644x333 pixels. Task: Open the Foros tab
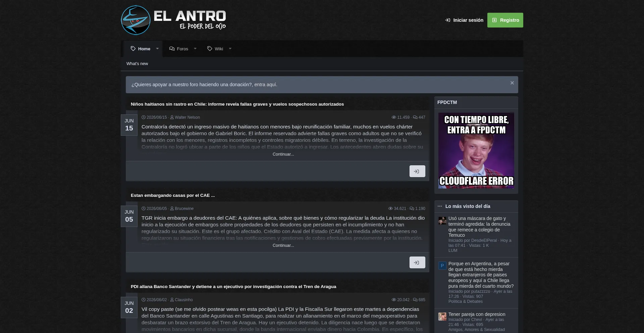tap(179, 49)
